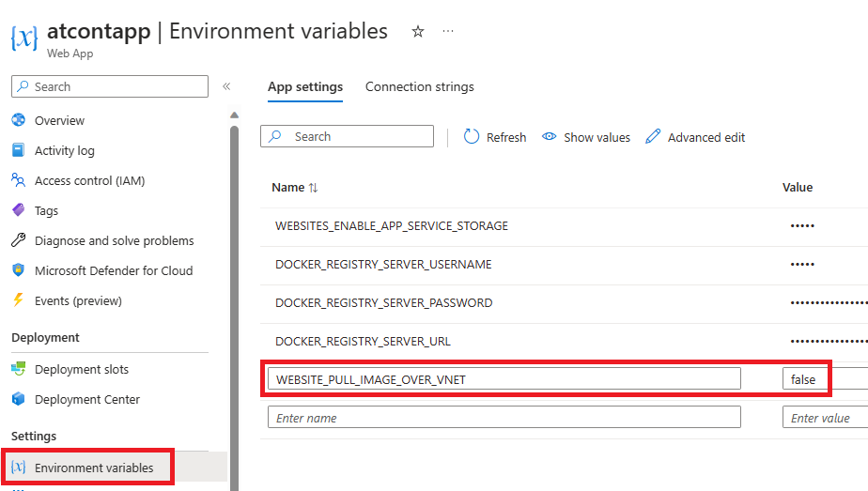Click the Tags icon
Screen dimensions: 868x491
[18, 210]
